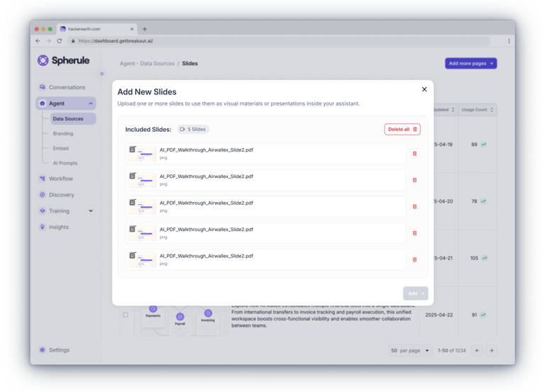Click the Spherule logo
Viewport: 545px width, 392px height.
(x=64, y=60)
